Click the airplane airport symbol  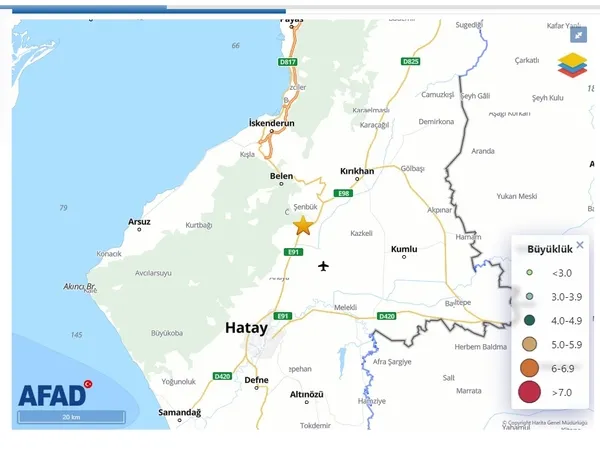pyautogui.click(x=323, y=266)
